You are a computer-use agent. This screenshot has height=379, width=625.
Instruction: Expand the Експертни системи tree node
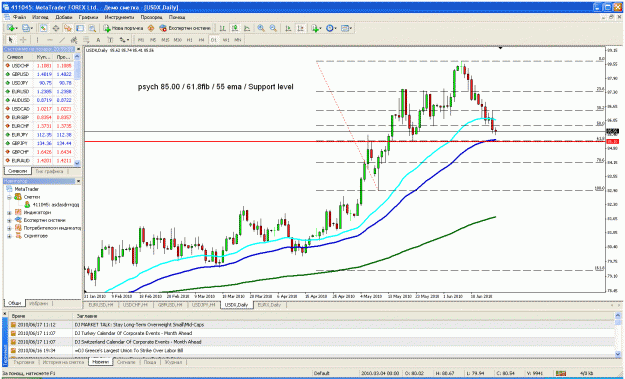coord(9,220)
